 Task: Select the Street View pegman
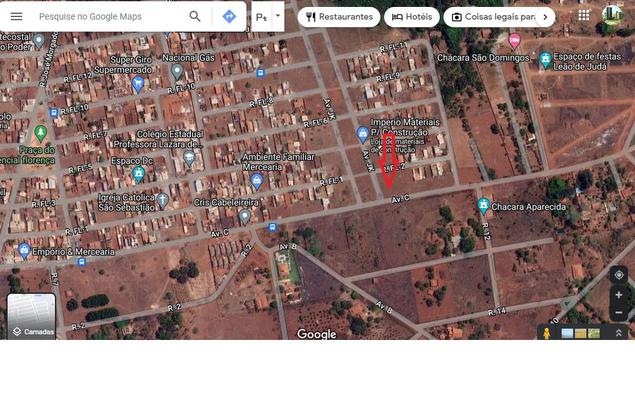547,333
